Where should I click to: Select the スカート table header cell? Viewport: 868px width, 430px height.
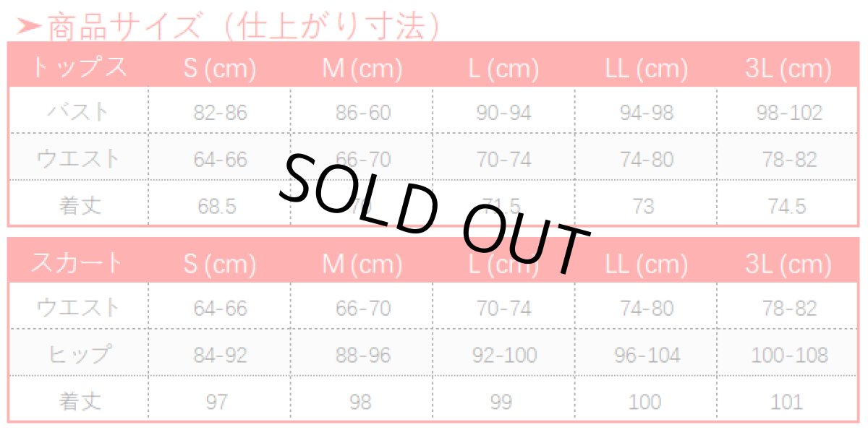click(x=77, y=263)
